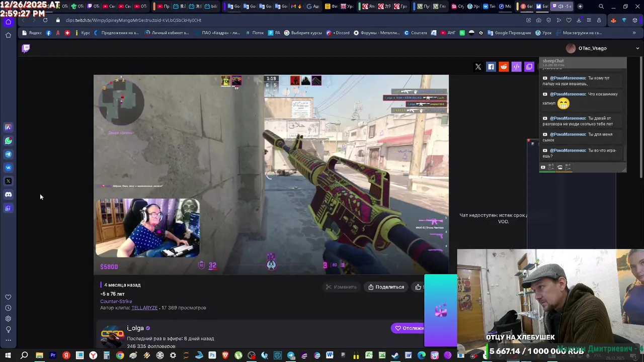644x362 pixels.
Task: Open Yandex from taskbar
Action: [x=66, y=355]
